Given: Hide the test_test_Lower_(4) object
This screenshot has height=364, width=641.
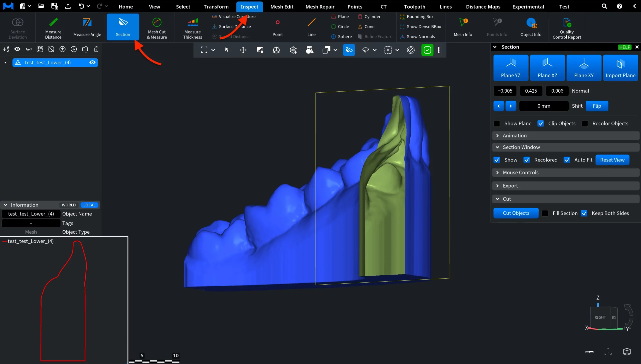Looking at the screenshot, I should tap(92, 62).
